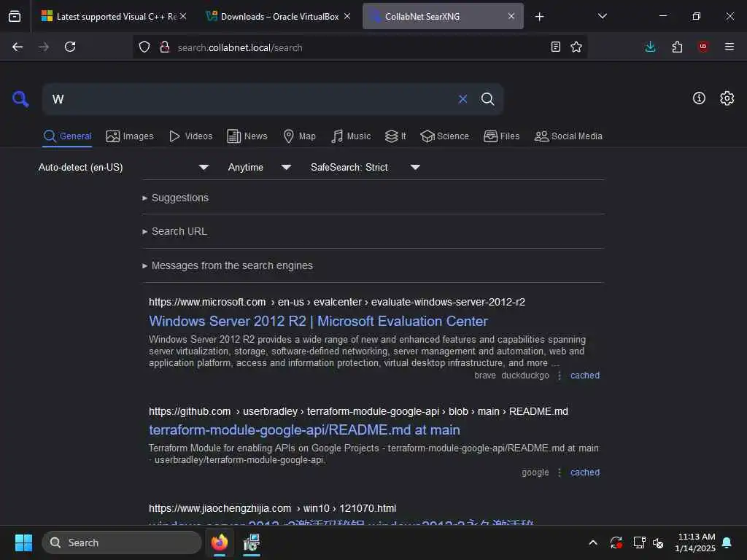Open Firefox from the taskbar
Viewport: 747px width, 560px height.
(x=220, y=542)
